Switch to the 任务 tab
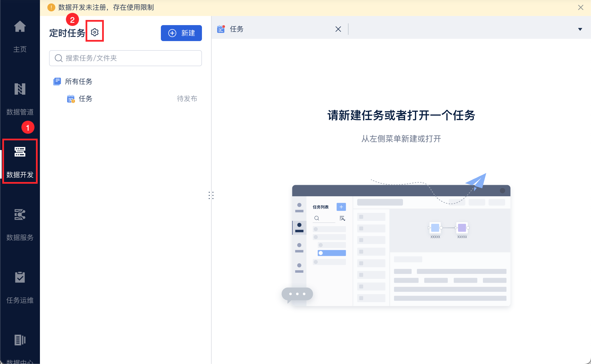This screenshot has width=591, height=364. click(x=236, y=29)
